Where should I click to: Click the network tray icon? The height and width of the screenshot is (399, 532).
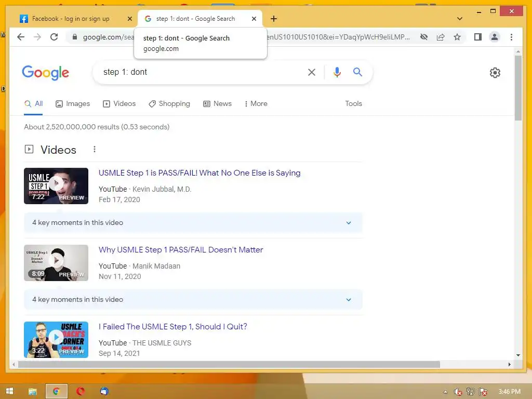(470, 392)
